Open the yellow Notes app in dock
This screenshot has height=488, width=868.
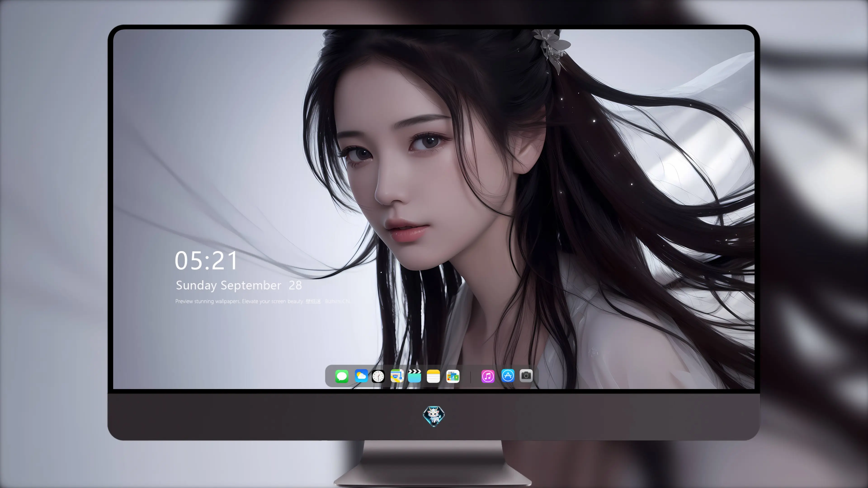(433, 376)
